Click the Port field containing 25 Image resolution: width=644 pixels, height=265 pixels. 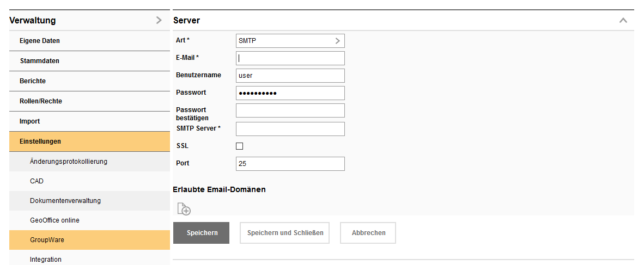(290, 164)
